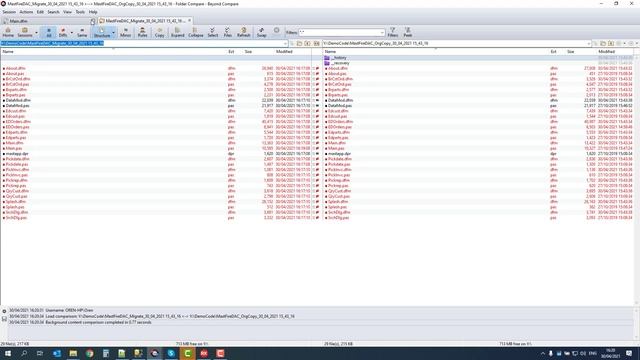
Task: Click the Stop toolbar icon
Action: click(x=277, y=31)
